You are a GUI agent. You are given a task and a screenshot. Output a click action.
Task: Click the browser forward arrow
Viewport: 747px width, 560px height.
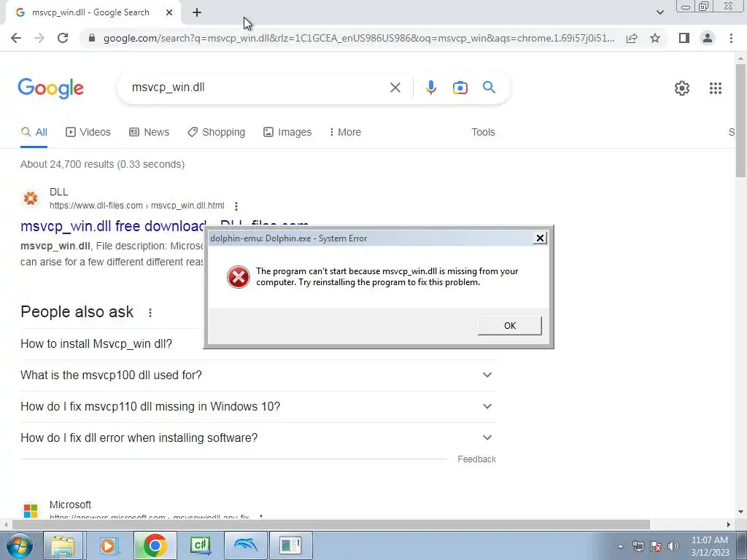point(39,38)
